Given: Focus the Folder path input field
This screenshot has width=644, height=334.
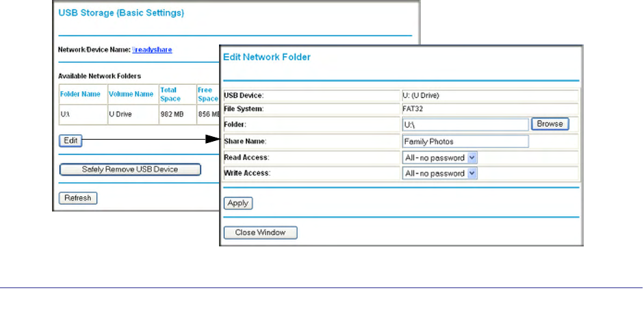Looking at the screenshot, I should (x=465, y=125).
